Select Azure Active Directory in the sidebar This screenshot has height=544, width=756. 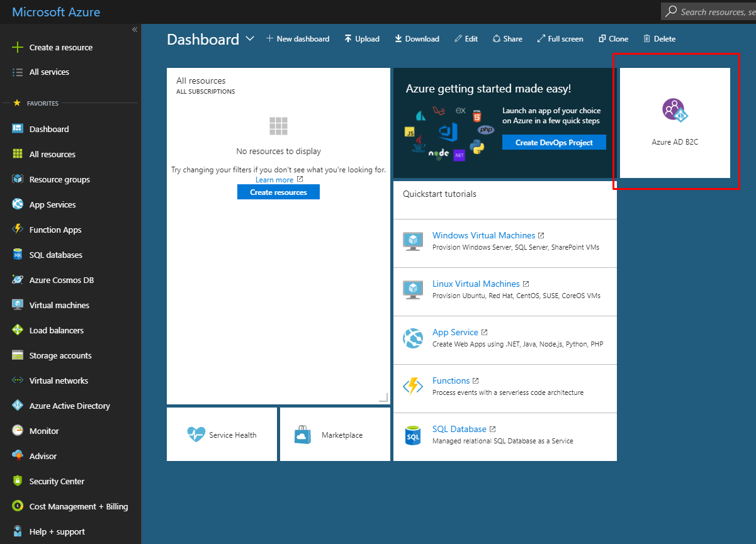[x=71, y=406]
